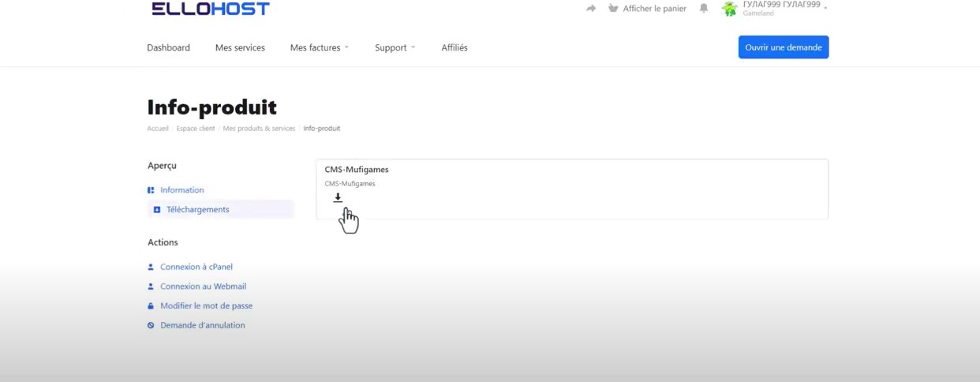Open the notifications bell icon
Screen dimensions: 980x382
pyautogui.click(x=704, y=9)
